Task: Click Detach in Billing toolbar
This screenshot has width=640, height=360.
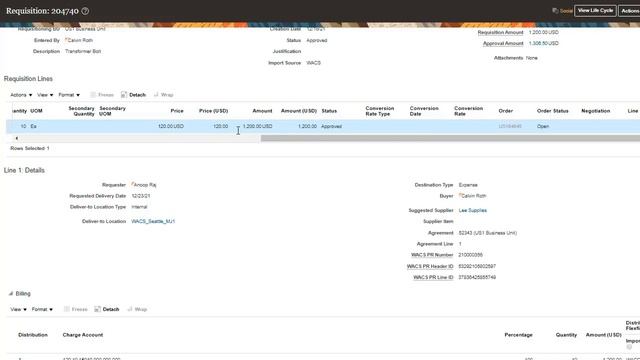Action: (x=107, y=309)
